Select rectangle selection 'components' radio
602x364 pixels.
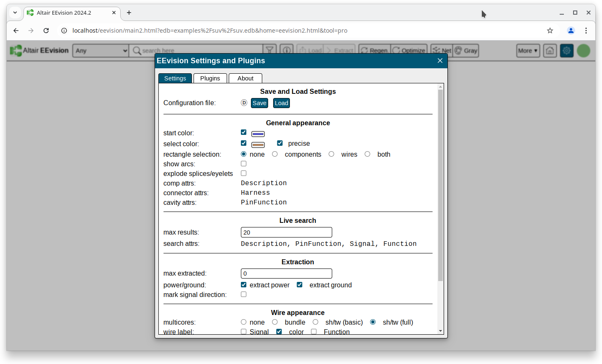pyautogui.click(x=275, y=154)
